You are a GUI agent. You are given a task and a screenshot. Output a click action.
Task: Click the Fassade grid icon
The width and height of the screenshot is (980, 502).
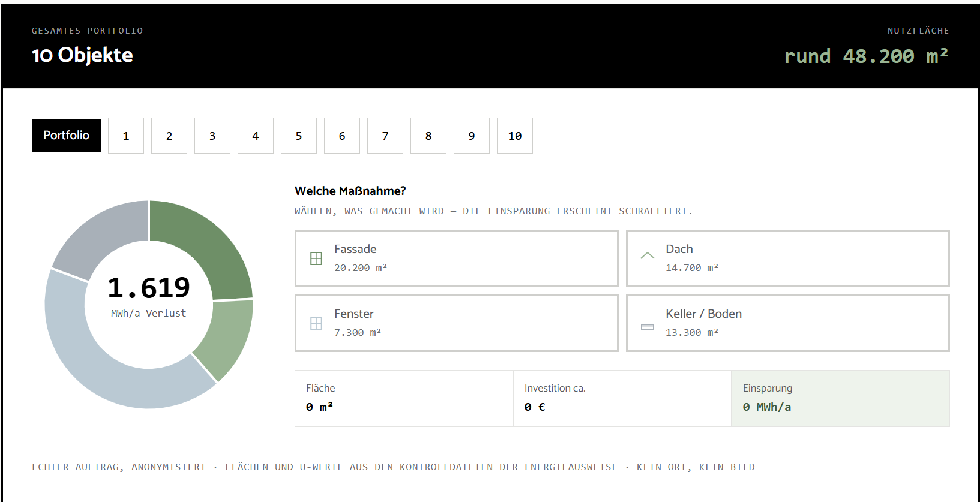pos(316,258)
